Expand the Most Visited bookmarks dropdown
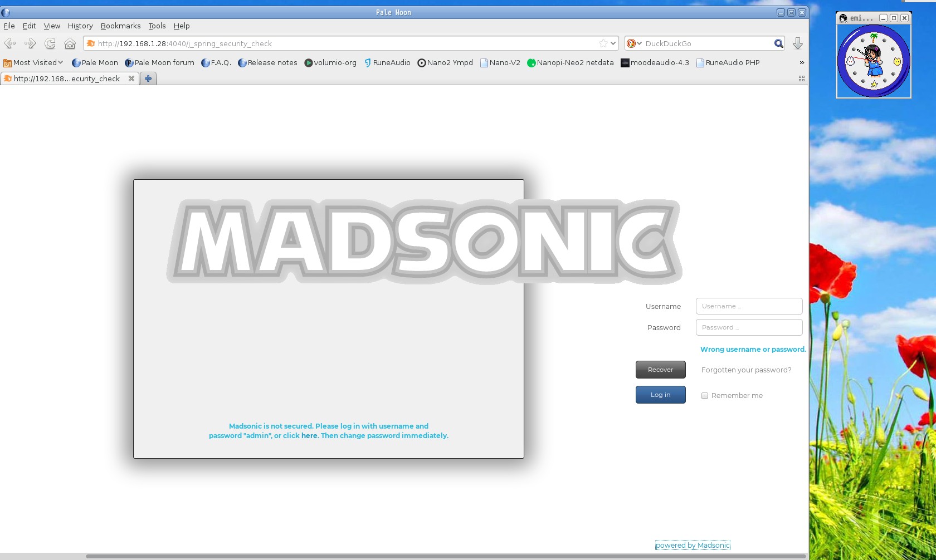The image size is (936, 560). coord(61,62)
